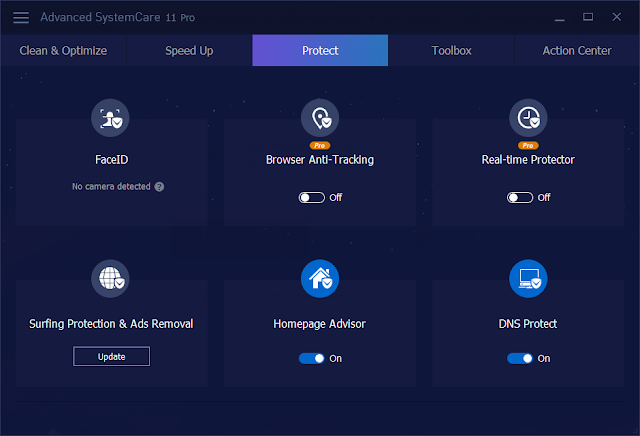640x436 pixels.
Task: Open the Action Center tab
Action: coord(577,50)
